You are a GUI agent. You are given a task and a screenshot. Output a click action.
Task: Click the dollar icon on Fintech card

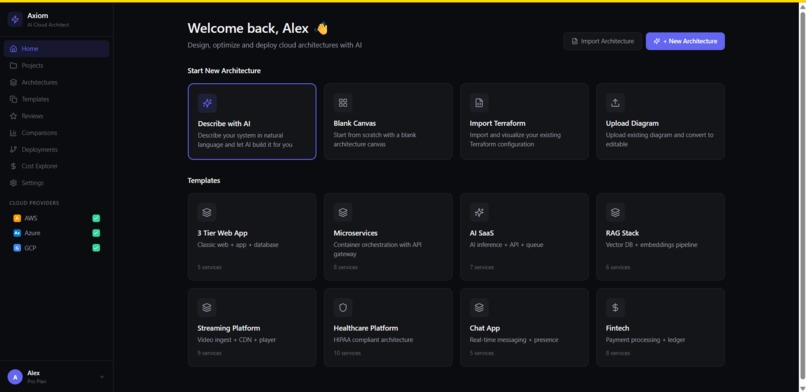click(x=615, y=307)
